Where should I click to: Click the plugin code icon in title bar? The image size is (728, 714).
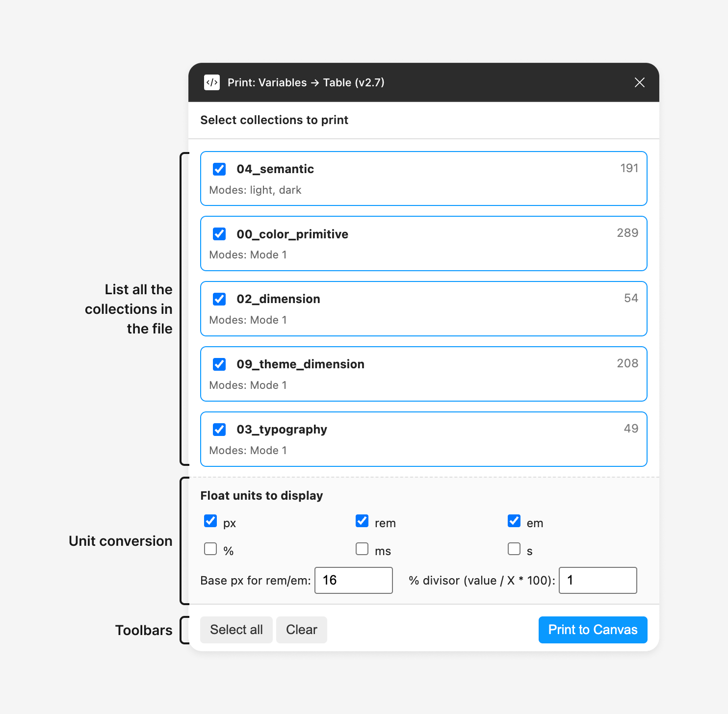click(x=212, y=82)
